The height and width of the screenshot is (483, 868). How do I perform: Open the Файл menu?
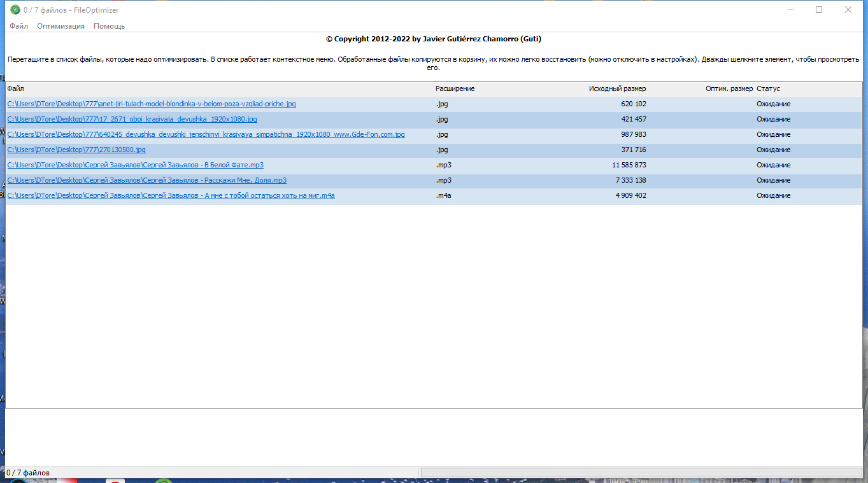(x=18, y=26)
